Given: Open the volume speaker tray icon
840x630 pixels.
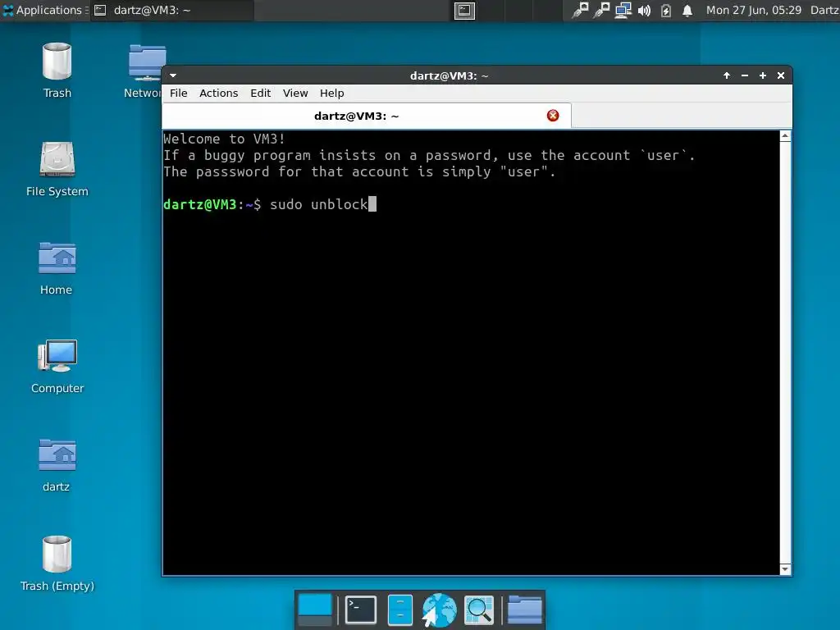Looking at the screenshot, I should (644, 11).
